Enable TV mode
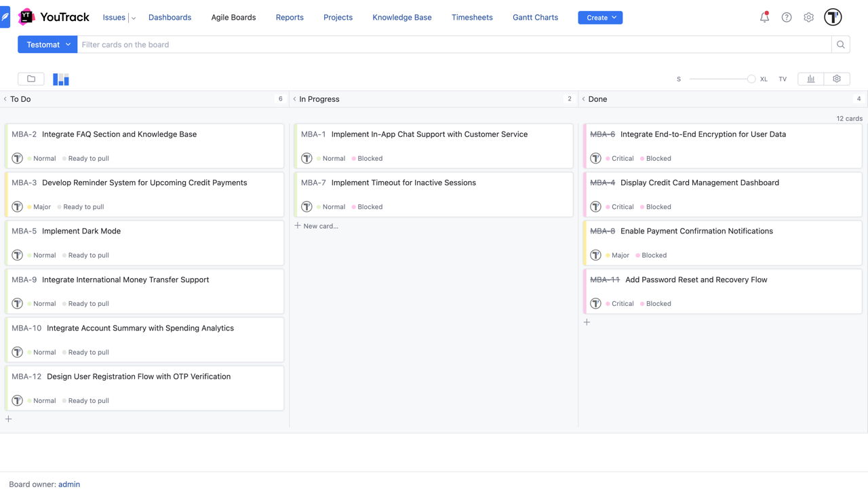 (x=783, y=79)
